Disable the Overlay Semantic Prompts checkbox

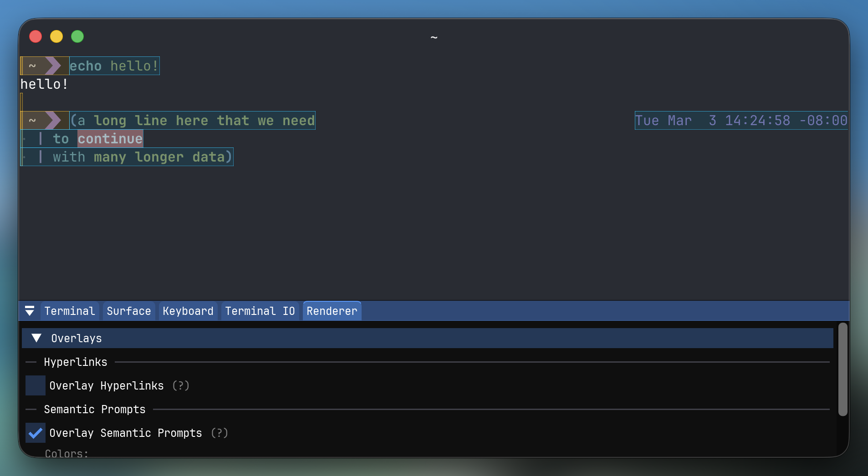click(x=36, y=433)
